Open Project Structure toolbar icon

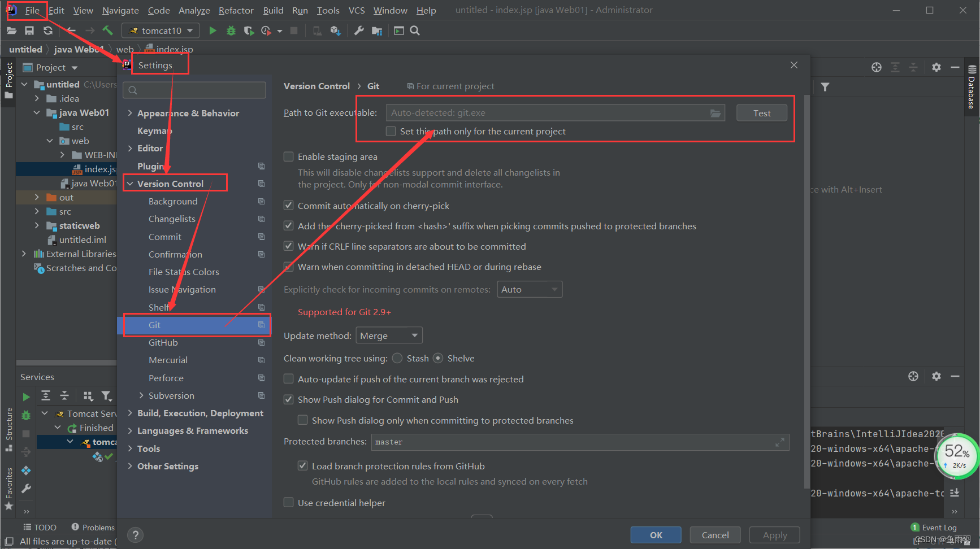click(x=377, y=30)
